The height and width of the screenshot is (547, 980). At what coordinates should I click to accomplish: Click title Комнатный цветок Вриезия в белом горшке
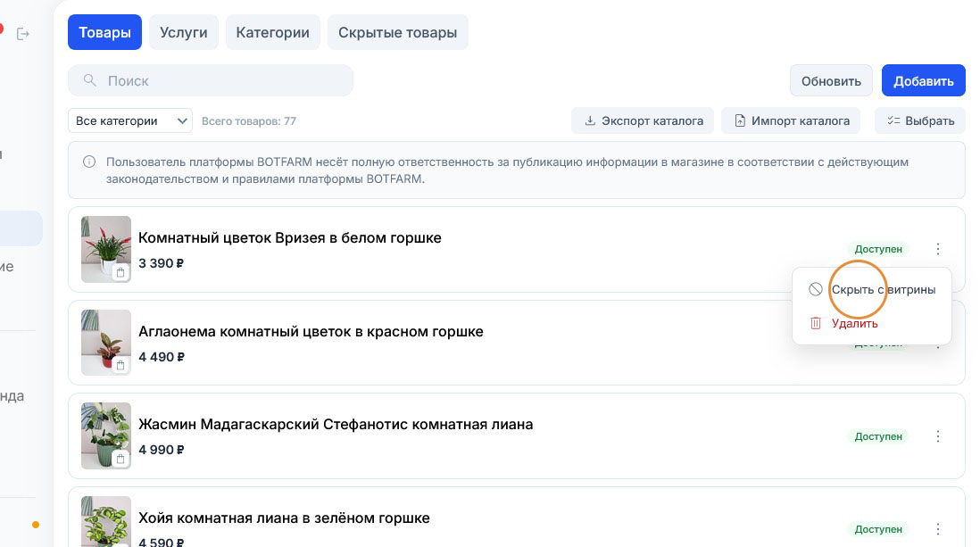290,237
